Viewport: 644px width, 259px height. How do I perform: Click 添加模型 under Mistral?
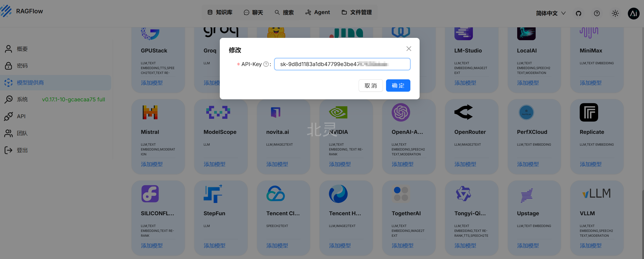(x=152, y=164)
